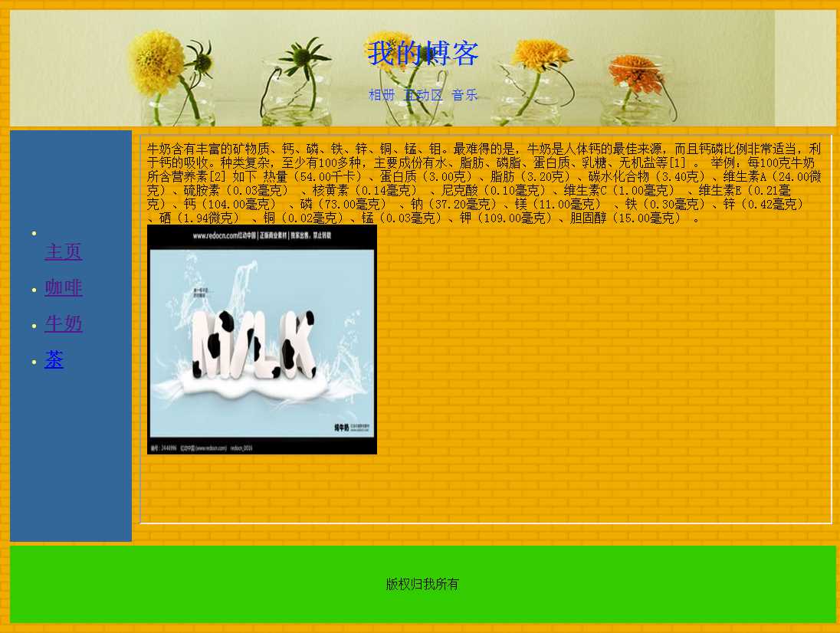Go to the 互动区 section

click(x=424, y=95)
